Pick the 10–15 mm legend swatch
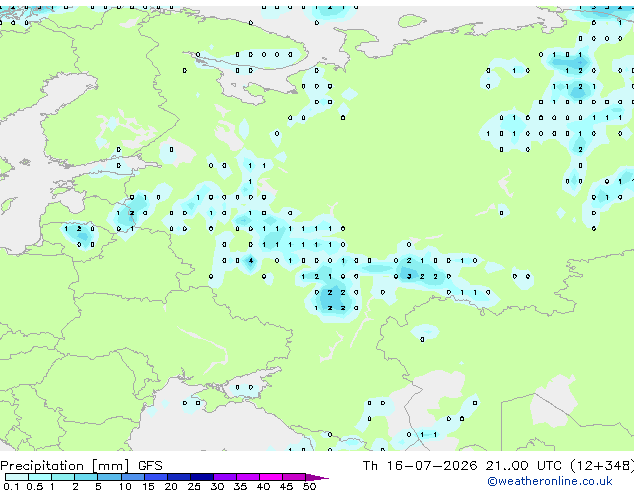The image size is (634, 490). (x=132, y=477)
